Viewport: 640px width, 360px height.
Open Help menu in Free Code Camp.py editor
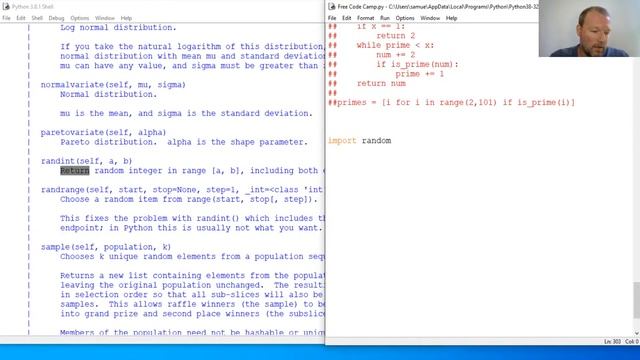[x=451, y=18]
